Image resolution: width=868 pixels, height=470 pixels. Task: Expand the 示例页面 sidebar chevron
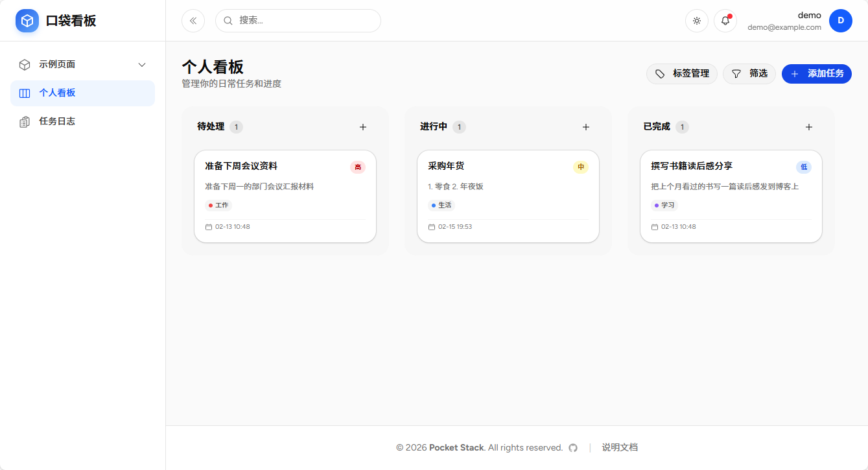point(142,65)
